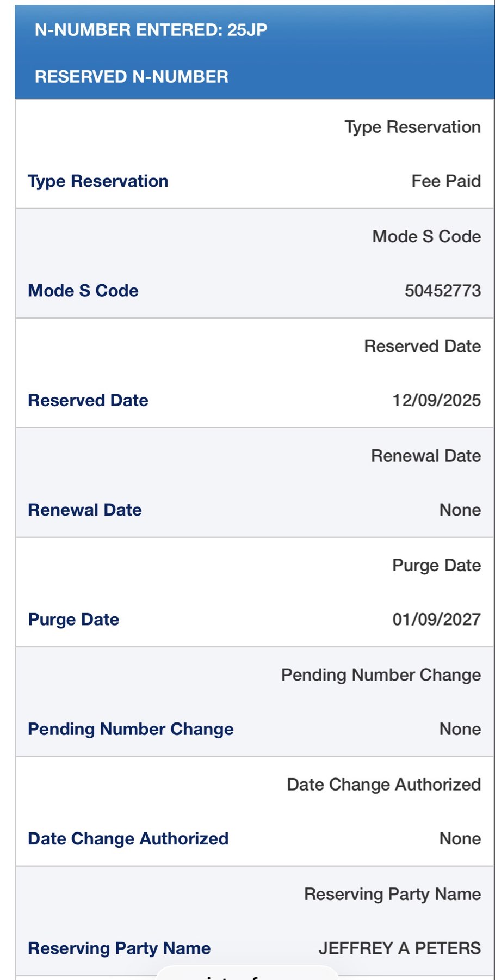495x980 pixels.
Task: Click the bold Purge Date label
Action: tap(73, 620)
